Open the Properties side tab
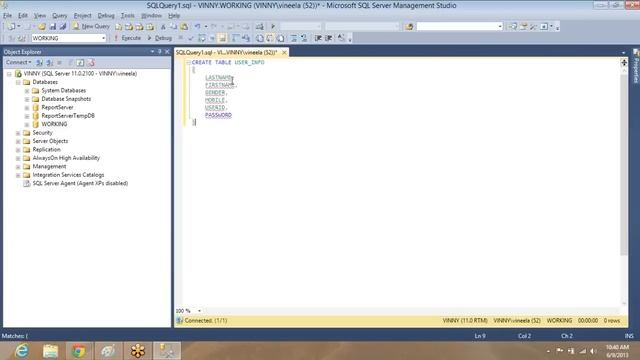640x360 pixels. [x=636, y=66]
